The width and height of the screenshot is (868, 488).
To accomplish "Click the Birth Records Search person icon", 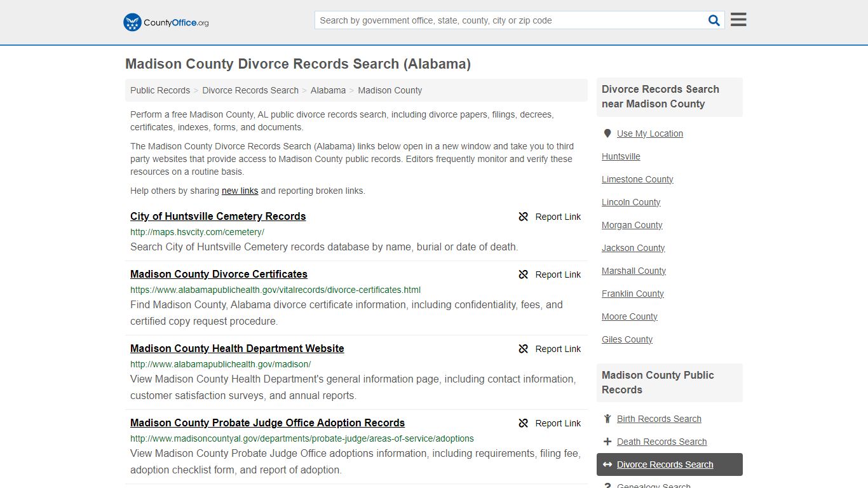I will (607, 419).
